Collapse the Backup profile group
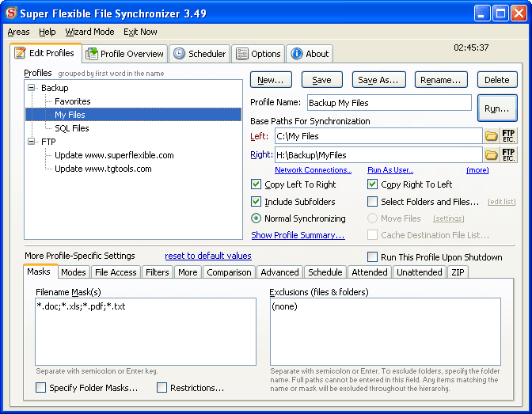 point(32,88)
